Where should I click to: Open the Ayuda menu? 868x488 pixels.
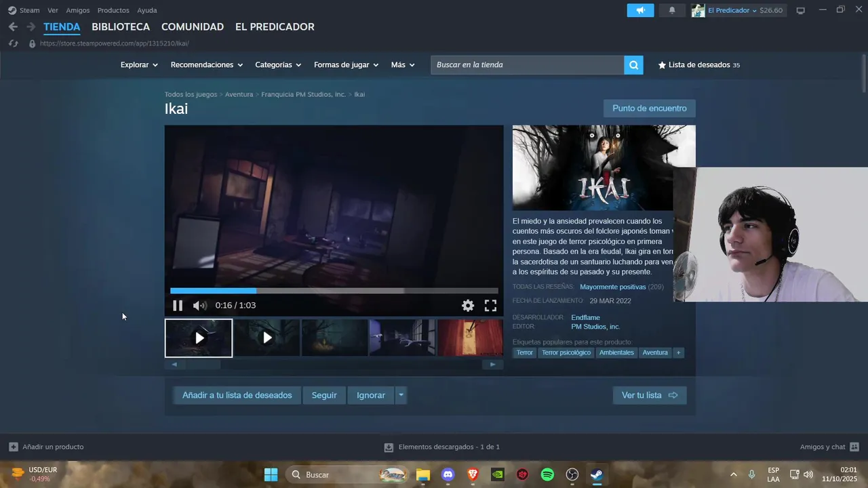pyautogui.click(x=147, y=10)
